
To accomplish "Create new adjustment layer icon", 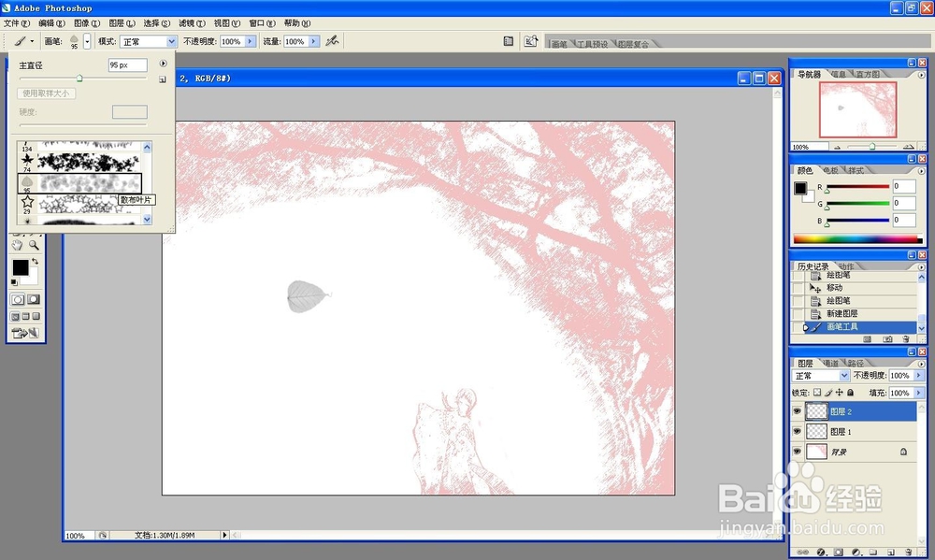I will (x=856, y=553).
